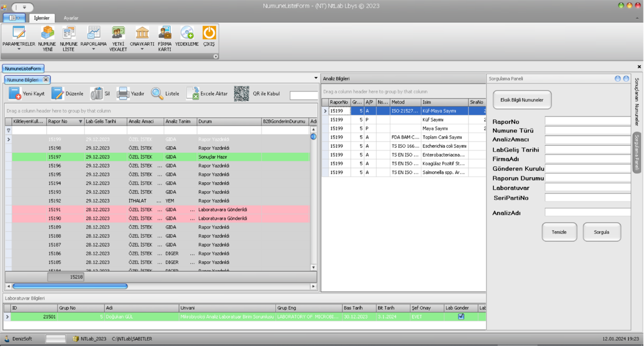Image resolution: width=644 pixels, height=348 pixels.
Task: Open the PARAMETRELER ribbon icon
Action: 19,33
